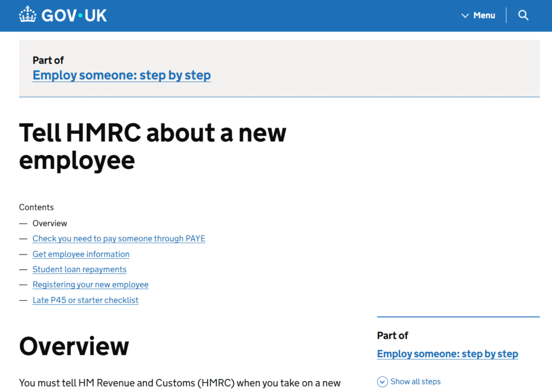Image resolution: width=552 pixels, height=392 pixels.
Task: Click the Part of label in the grey banner
Action: (x=48, y=60)
